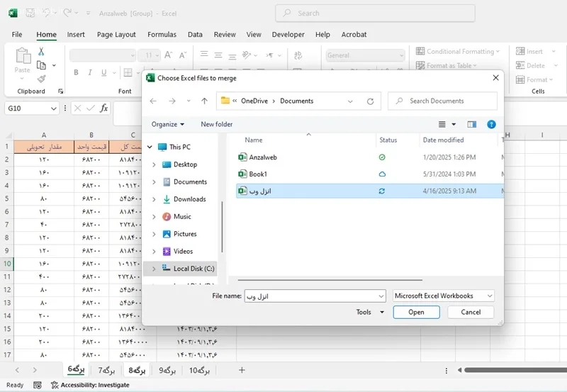Click the Decrease Font Size icon

(x=183, y=55)
